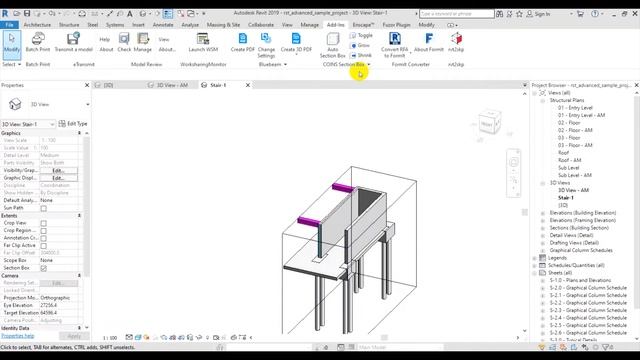640x360 pixels.
Task: Click the 3D View type icon in Properties
Action: tap(15, 104)
